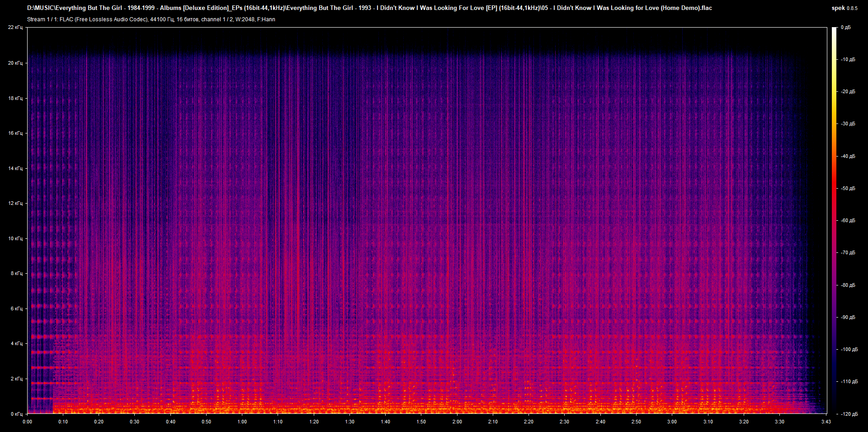The height and width of the screenshot is (432, 868).
Task: Click the '-50 дБ' level scale label
Action: click(848, 189)
